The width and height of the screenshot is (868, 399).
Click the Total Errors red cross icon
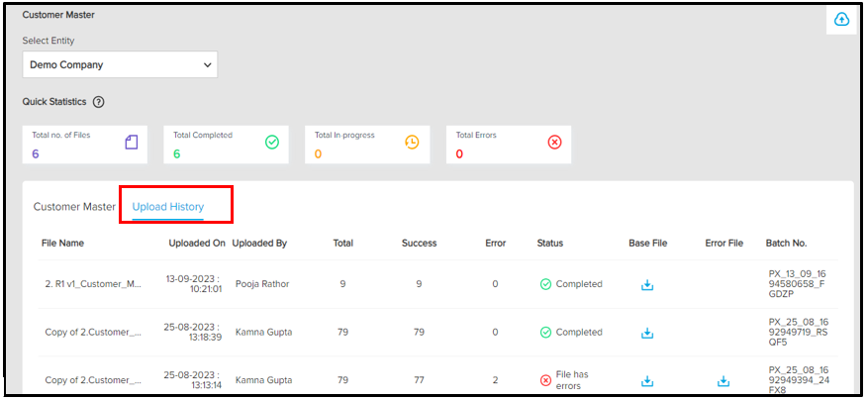pos(554,143)
